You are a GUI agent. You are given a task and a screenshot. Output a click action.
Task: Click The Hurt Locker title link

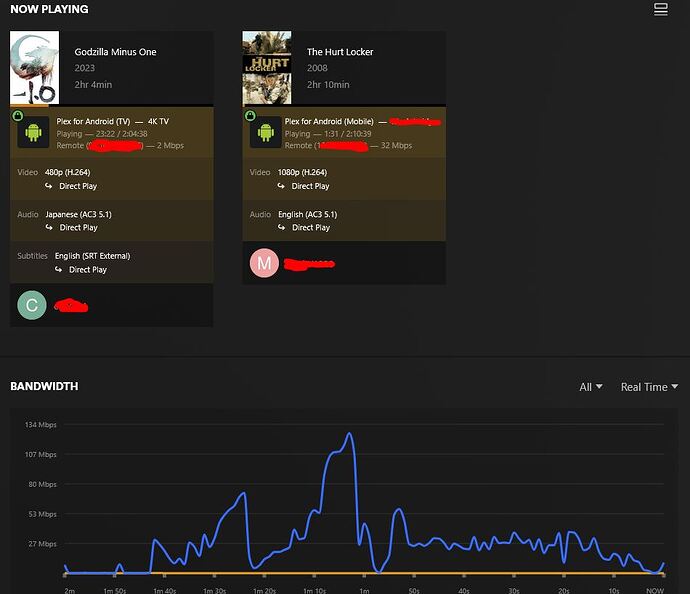(x=340, y=52)
